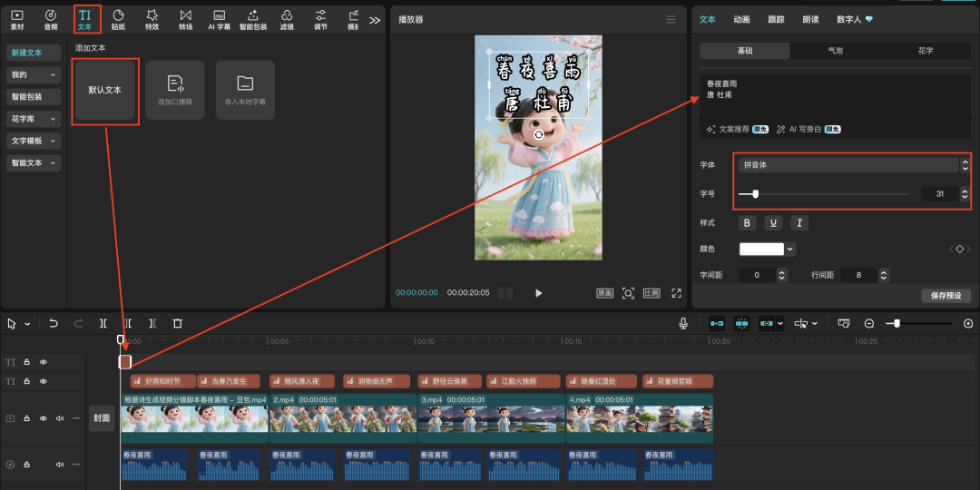Click the 保存预设 button
This screenshot has height=490, width=980.
pos(946,296)
